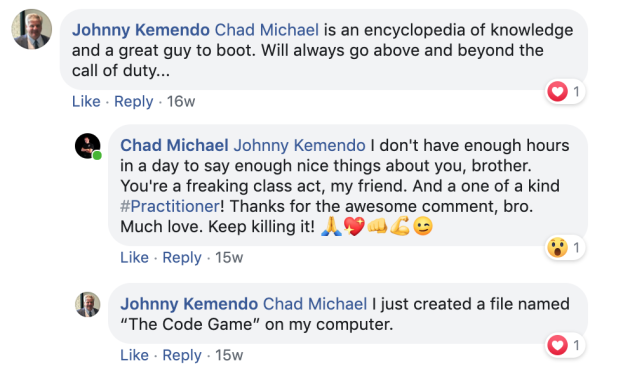Open Johnny Kemendo's top profile picture

(x=31, y=29)
